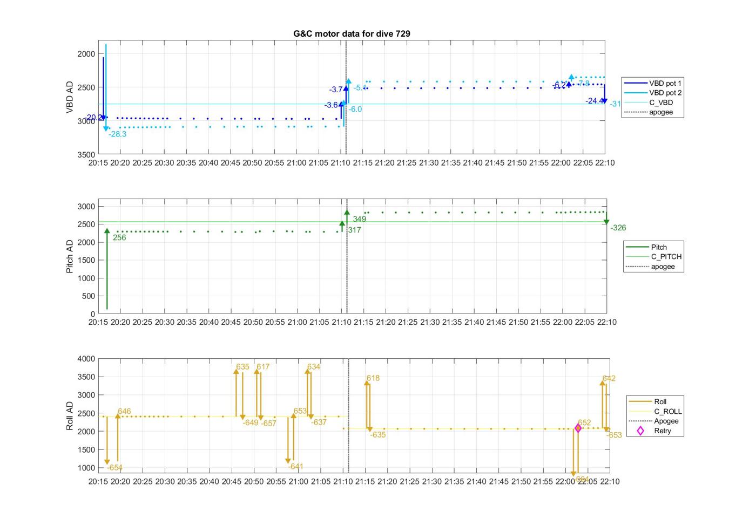Click the 634 roll move label
Image resolution: width=756 pixels, height=532 pixels.
(313, 367)
